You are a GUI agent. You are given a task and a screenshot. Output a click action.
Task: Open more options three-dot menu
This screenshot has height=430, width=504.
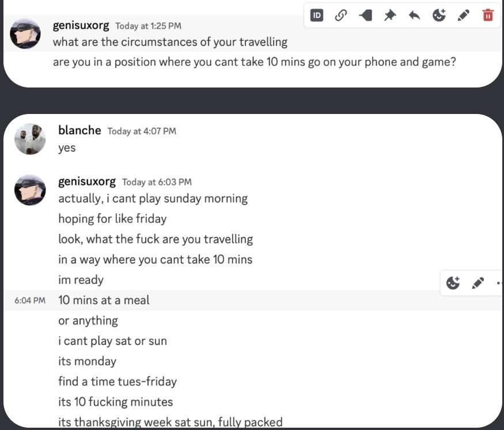[499, 283]
